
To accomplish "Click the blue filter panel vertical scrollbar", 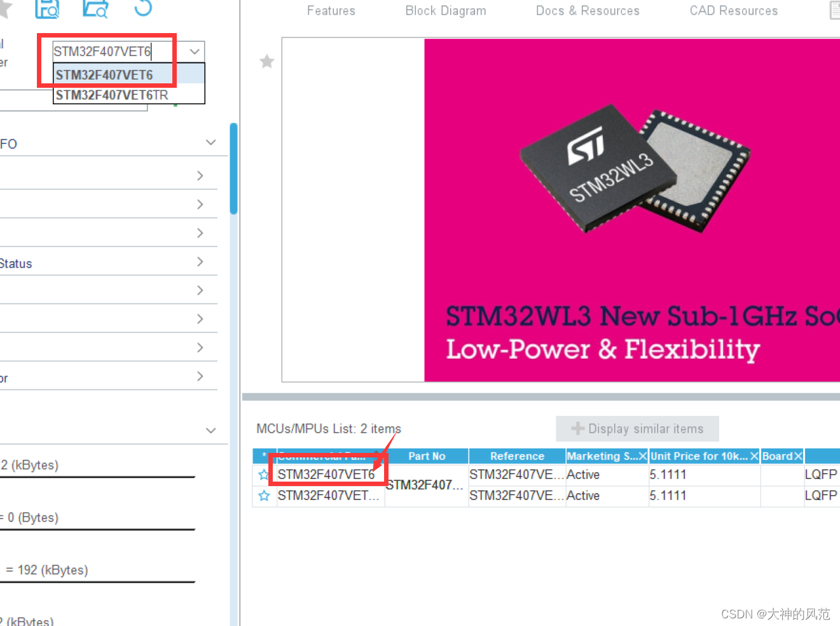I will click(x=234, y=169).
